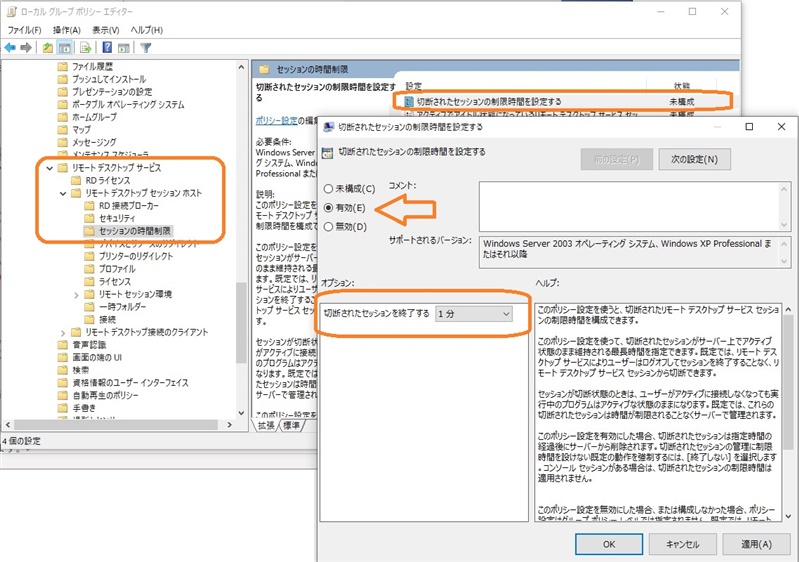799x562 pixels.
Task: Switch to the 拡張 tab
Action: point(266,425)
